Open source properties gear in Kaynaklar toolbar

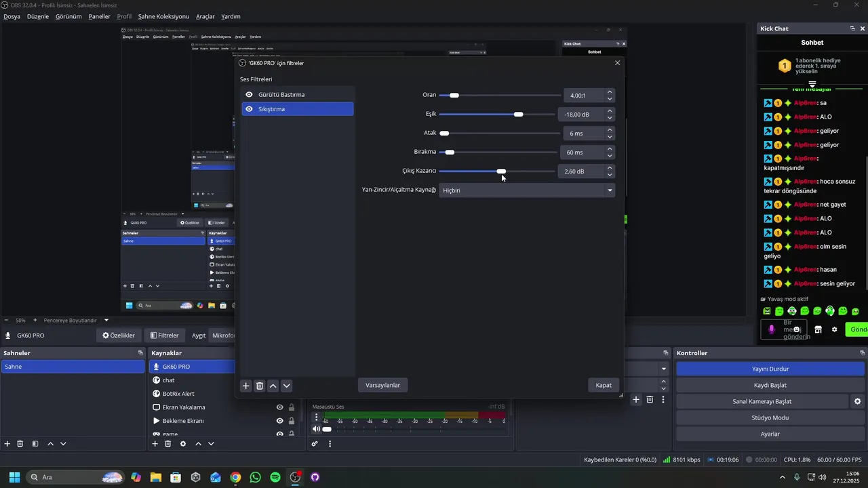click(183, 444)
